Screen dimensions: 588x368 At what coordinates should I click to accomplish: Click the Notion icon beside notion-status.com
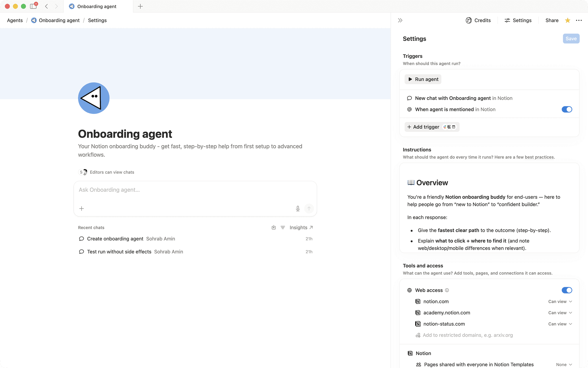point(418,324)
